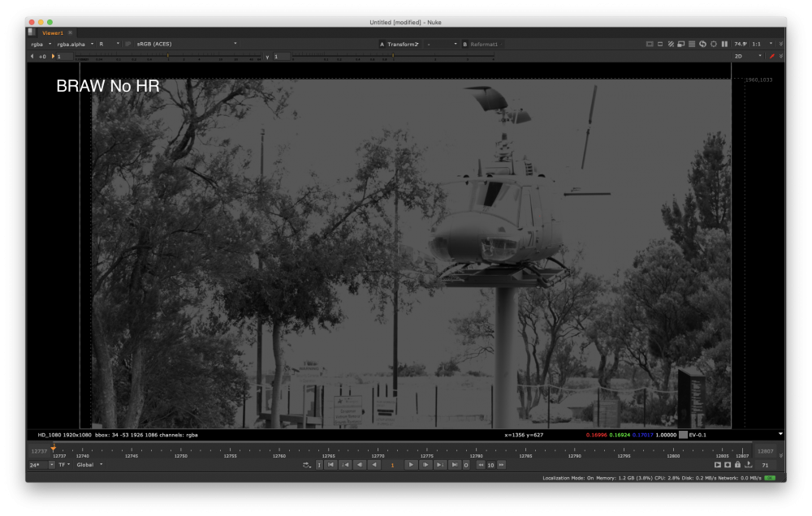Screen dimensions: 812x516
Task: Jump to first frame button
Action: [x=331, y=465]
